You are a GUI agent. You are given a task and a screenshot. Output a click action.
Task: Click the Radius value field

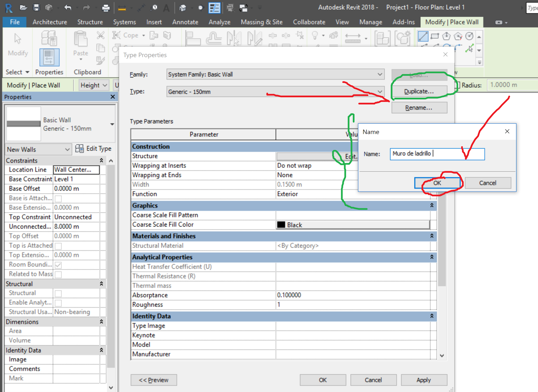(513, 85)
